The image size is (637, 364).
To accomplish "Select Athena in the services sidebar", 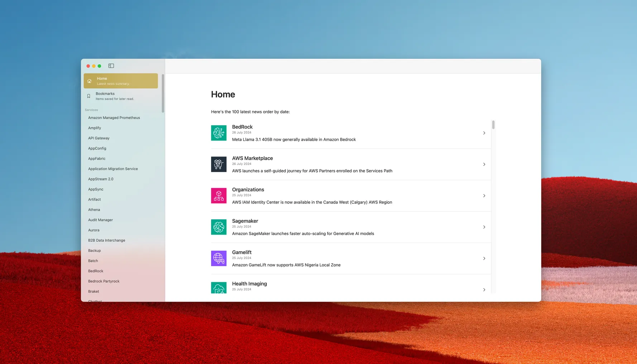I will pos(94,210).
